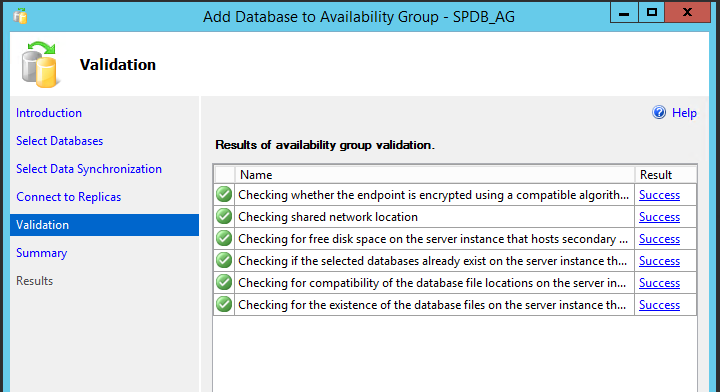Screen dimensions: 720x392
Task: Open Success result for shared network location
Action: (x=659, y=217)
